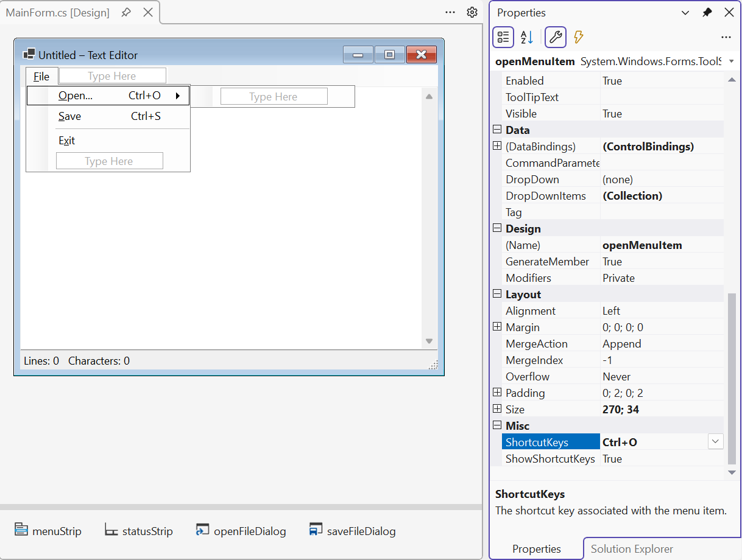Click the Tag property value field

(662, 212)
